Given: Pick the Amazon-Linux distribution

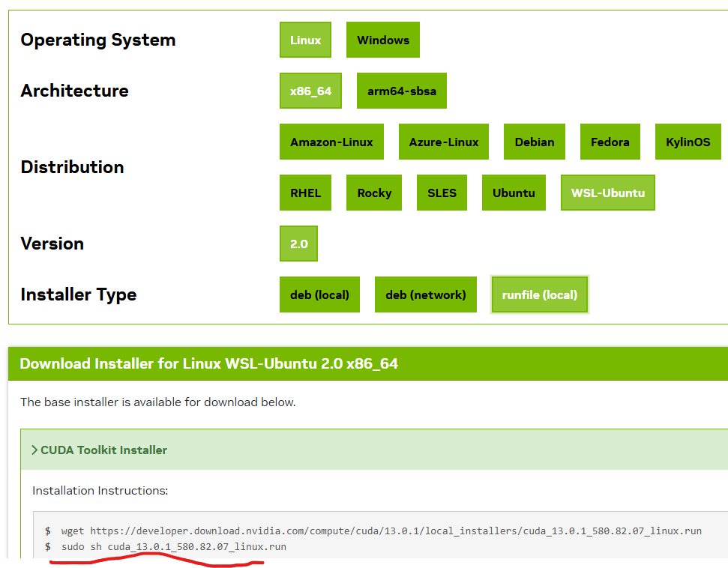Looking at the screenshot, I should 331,142.
